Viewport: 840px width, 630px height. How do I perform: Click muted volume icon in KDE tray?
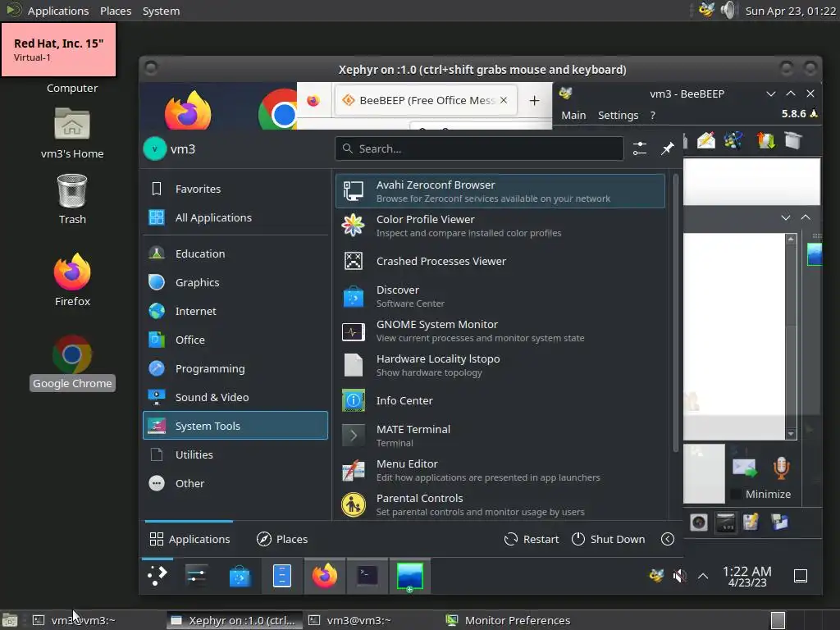click(680, 576)
